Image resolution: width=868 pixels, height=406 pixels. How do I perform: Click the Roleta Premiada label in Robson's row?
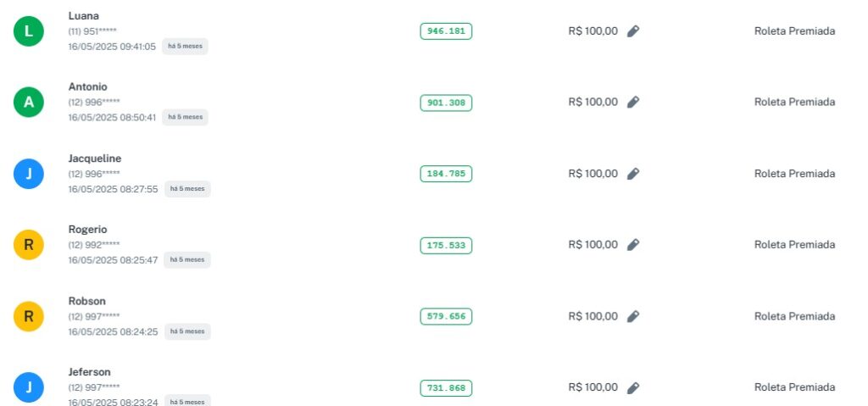click(794, 316)
